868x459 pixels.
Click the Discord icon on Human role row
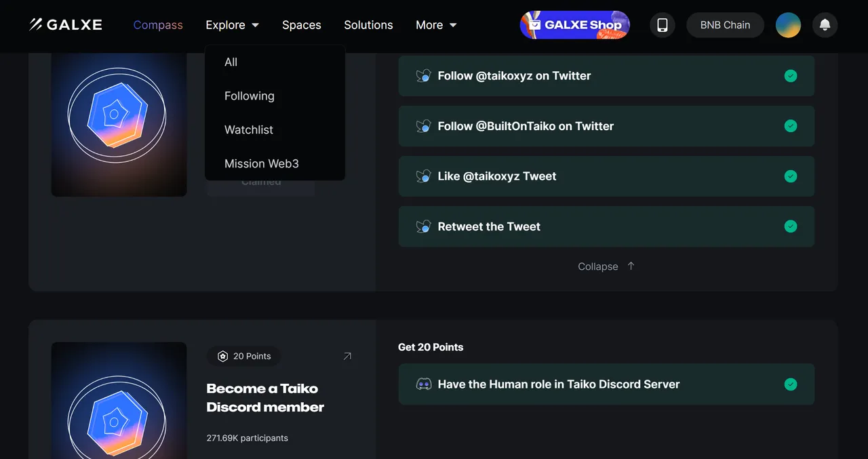point(424,384)
